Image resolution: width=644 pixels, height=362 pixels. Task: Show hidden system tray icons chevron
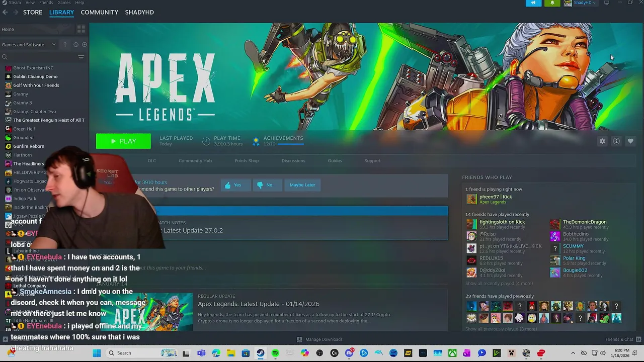pyautogui.click(x=573, y=353)
